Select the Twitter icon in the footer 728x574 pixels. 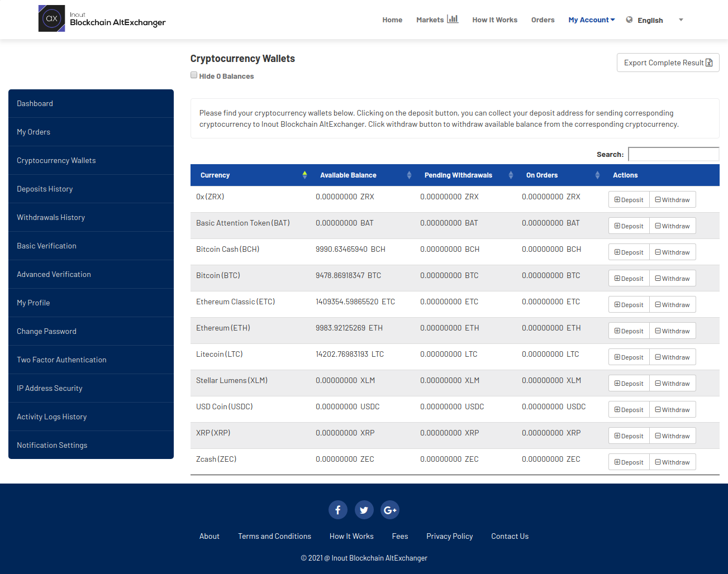point(364,510)
